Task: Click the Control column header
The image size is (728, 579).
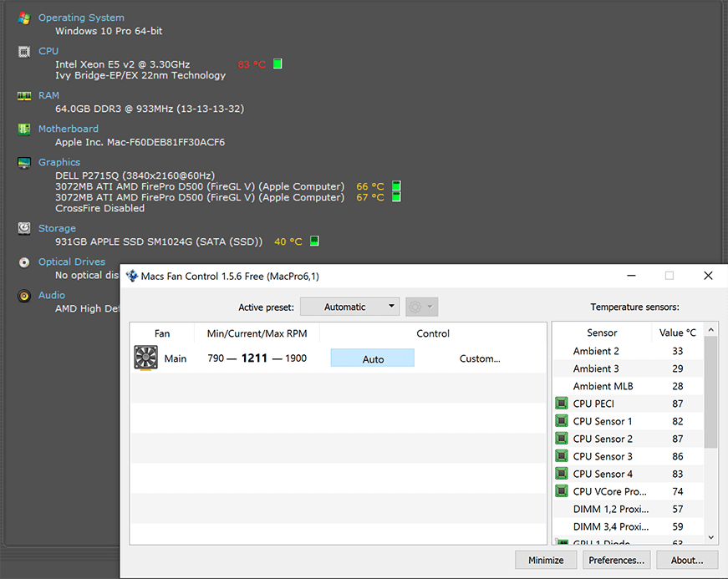Action: coord(433,333)
